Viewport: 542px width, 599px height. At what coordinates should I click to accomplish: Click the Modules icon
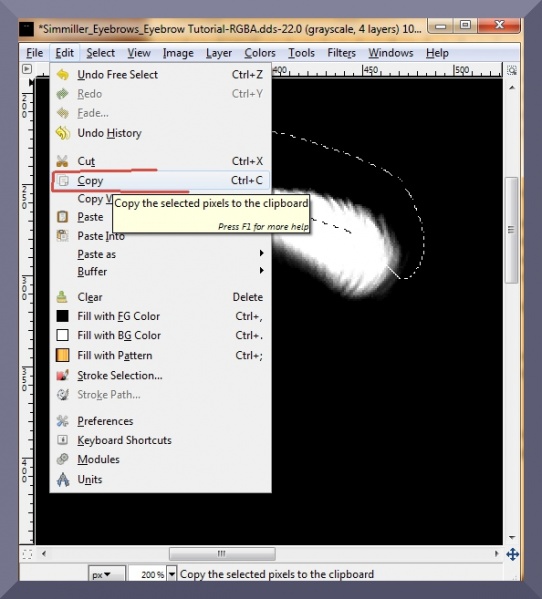[x=62, y=459]
